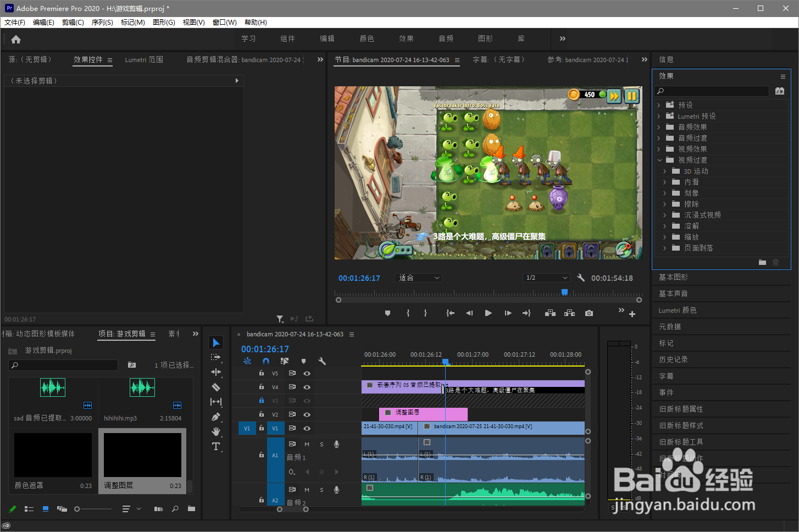Open the 1/2 playback resolution dropdown
The width and height of the screenshot is (799, 532).
point(547,278)
